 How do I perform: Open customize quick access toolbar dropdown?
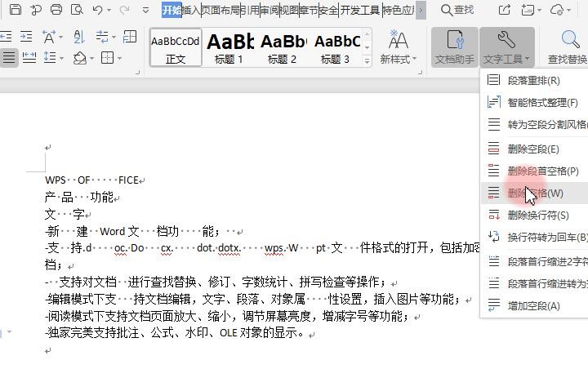pos(146,10)
